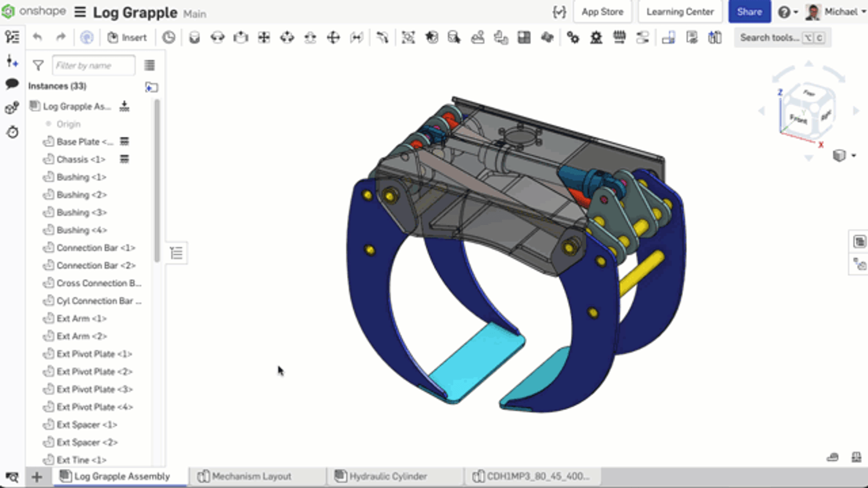Click the Insert parts button
Image resolution: width=868 pixels, height=488 pixels.
(x=127, y=37)
